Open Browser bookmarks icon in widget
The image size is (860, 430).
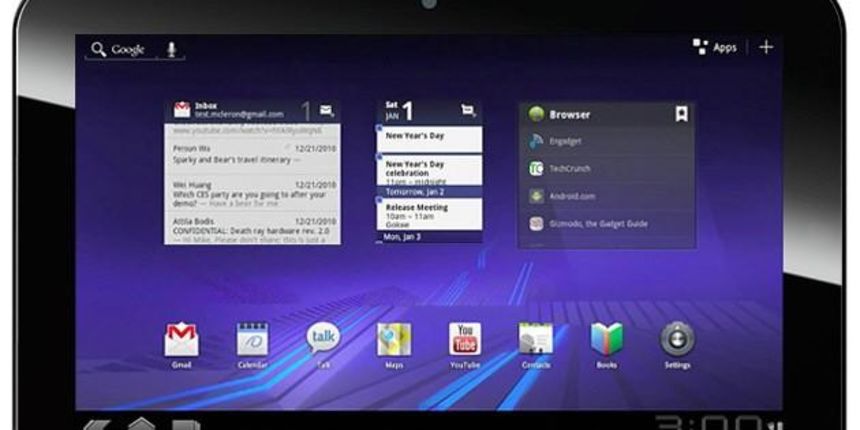tap(682, 114)
